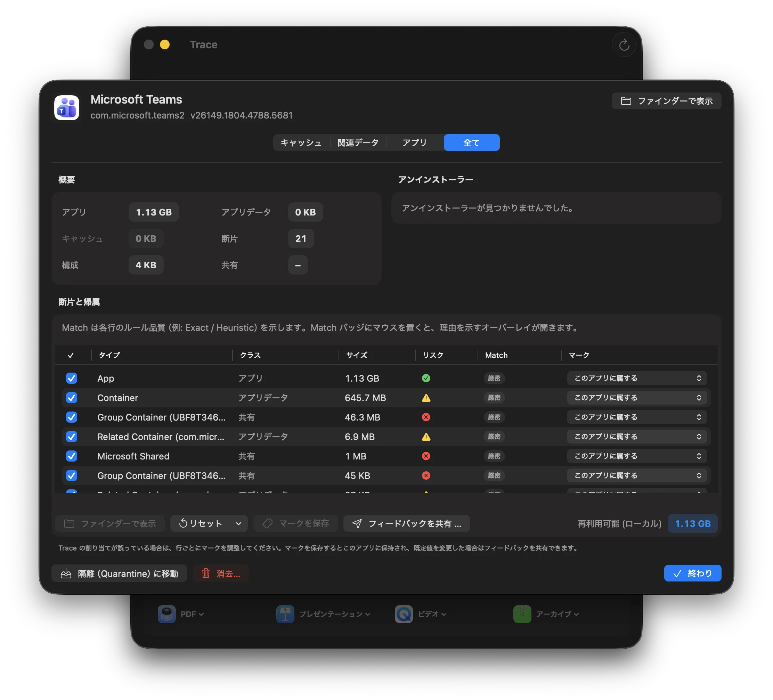Open mark dropdown for 46.3 MB Group Container

637,417
